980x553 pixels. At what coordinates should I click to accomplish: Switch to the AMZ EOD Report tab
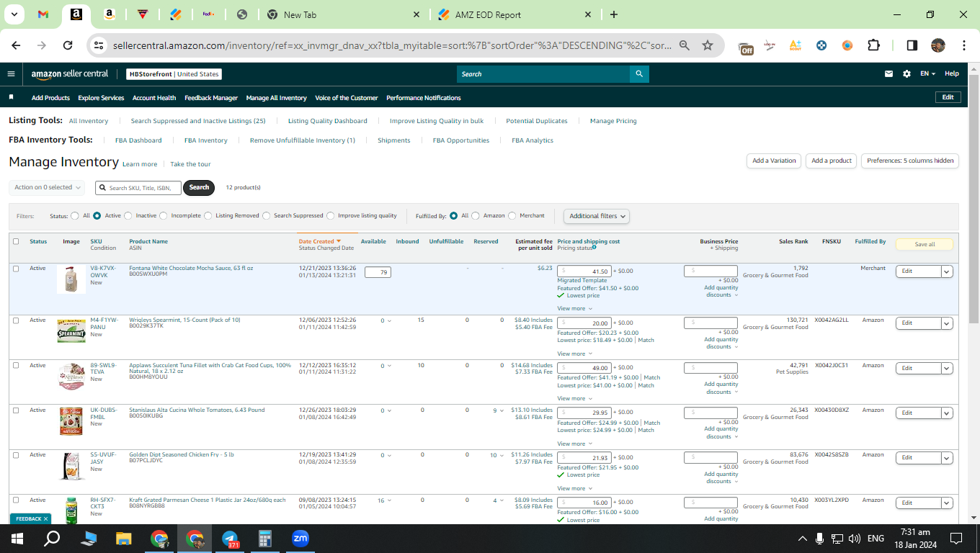pos(514,14)
